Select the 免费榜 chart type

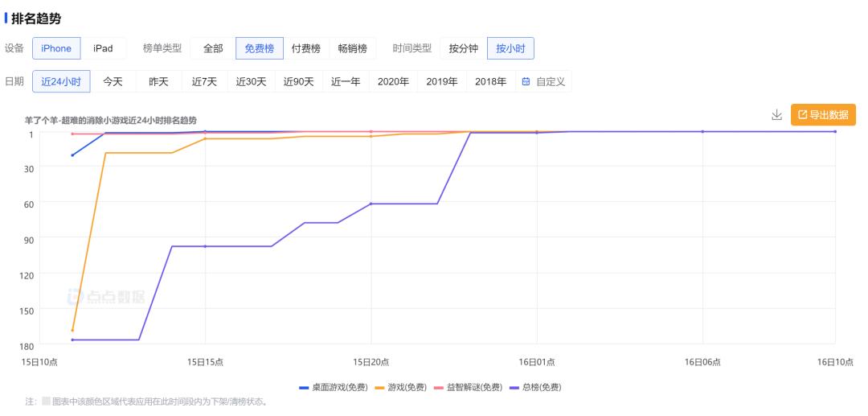point(260,48)
